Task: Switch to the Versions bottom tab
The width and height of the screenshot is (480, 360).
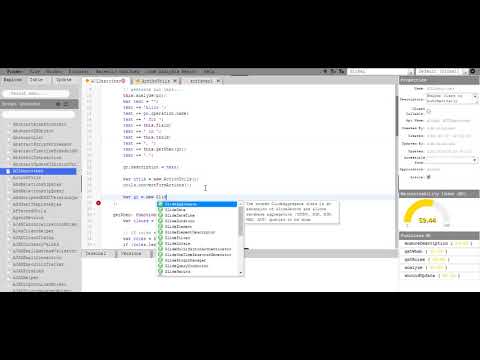Action: [131, 254]
